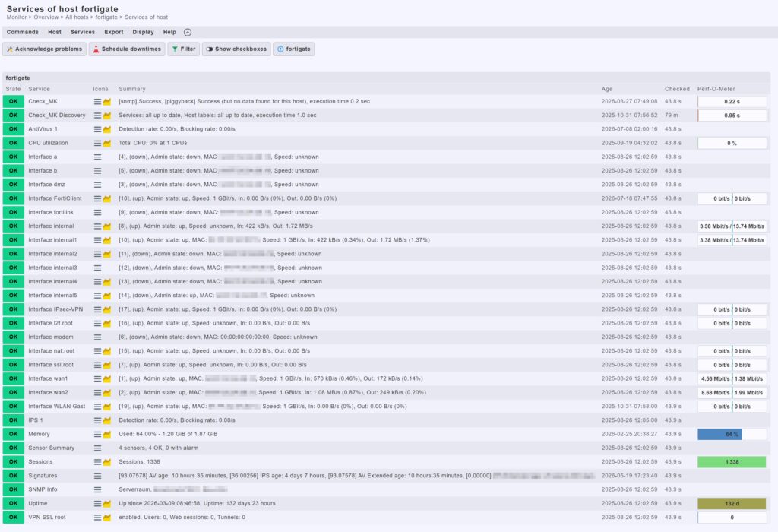Sort by the Summary column header

tap(132, 90)
